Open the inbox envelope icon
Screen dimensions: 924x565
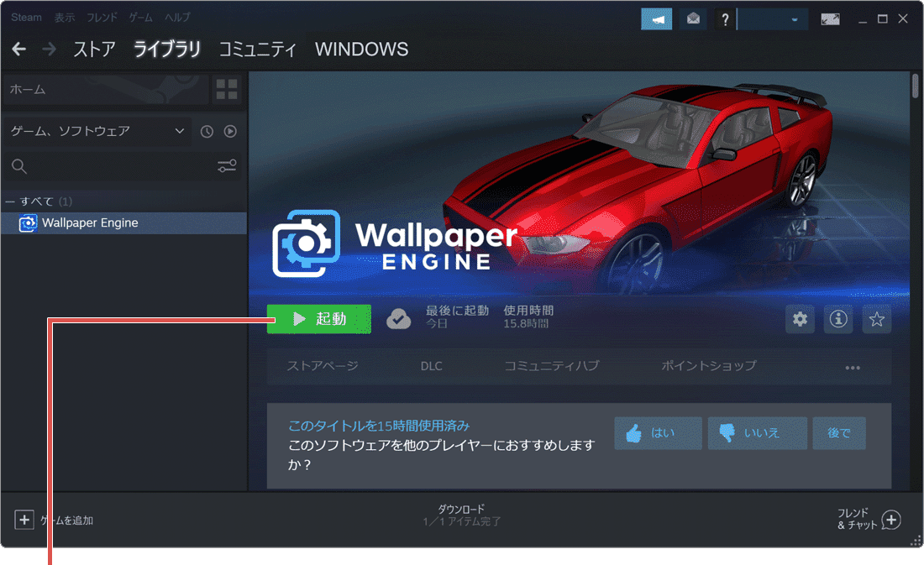[x=693, y=19]
